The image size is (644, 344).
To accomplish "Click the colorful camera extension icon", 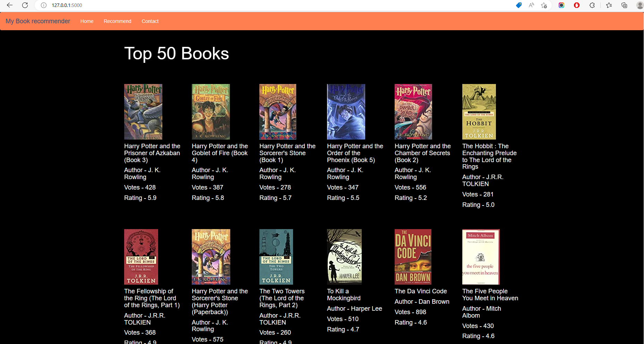I will 561,5.
